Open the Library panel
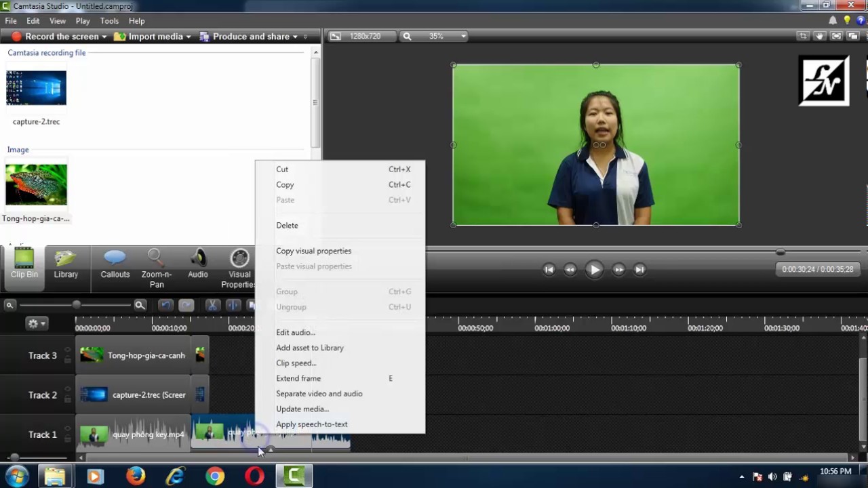This screenshot has height=488, width=868. click(66, 264)
